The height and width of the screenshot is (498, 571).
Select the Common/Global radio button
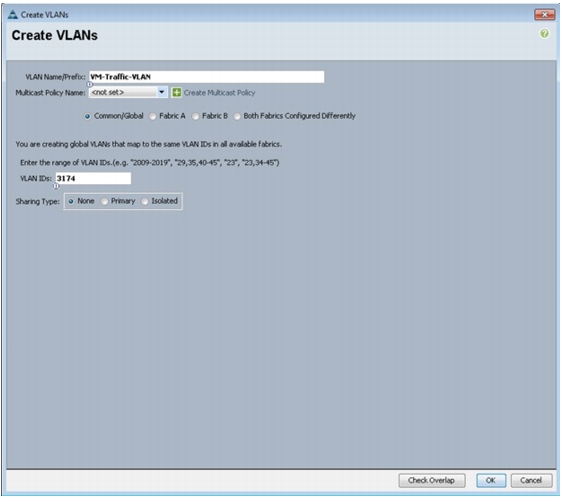(87, 116)
